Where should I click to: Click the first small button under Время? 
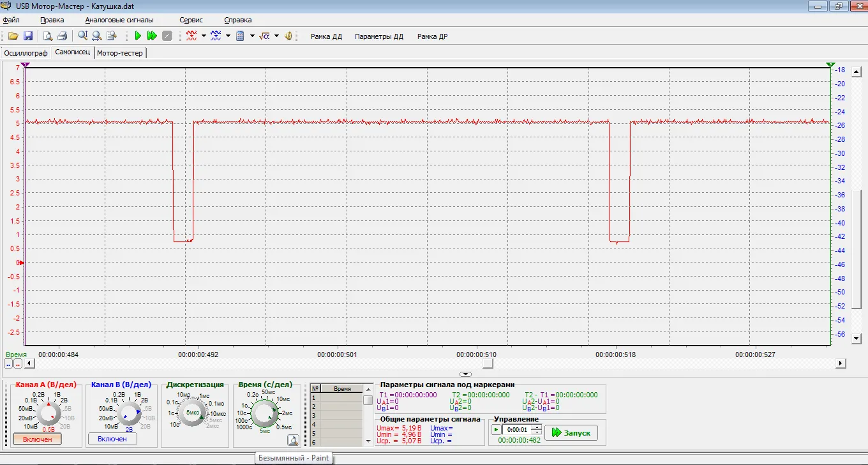(8, 363)
